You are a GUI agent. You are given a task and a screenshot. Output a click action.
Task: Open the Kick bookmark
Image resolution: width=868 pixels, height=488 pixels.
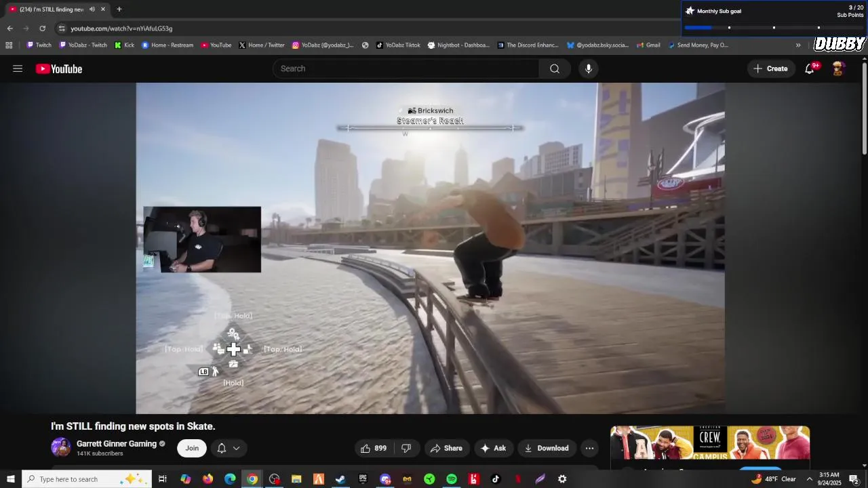[x=124, y=45]
